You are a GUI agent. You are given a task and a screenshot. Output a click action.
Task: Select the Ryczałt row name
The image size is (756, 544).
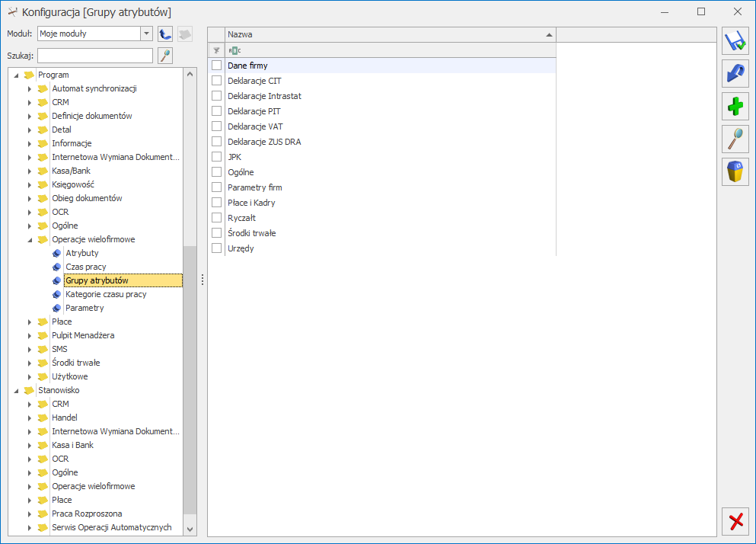tap(241, 218)
